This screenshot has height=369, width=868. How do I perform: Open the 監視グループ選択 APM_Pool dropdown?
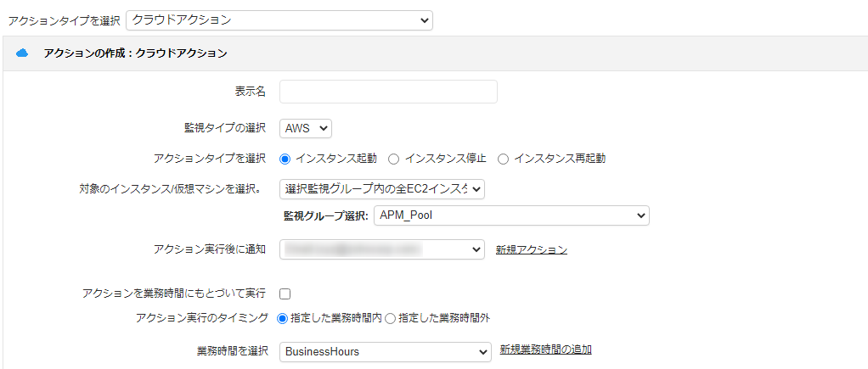[511, 216]
